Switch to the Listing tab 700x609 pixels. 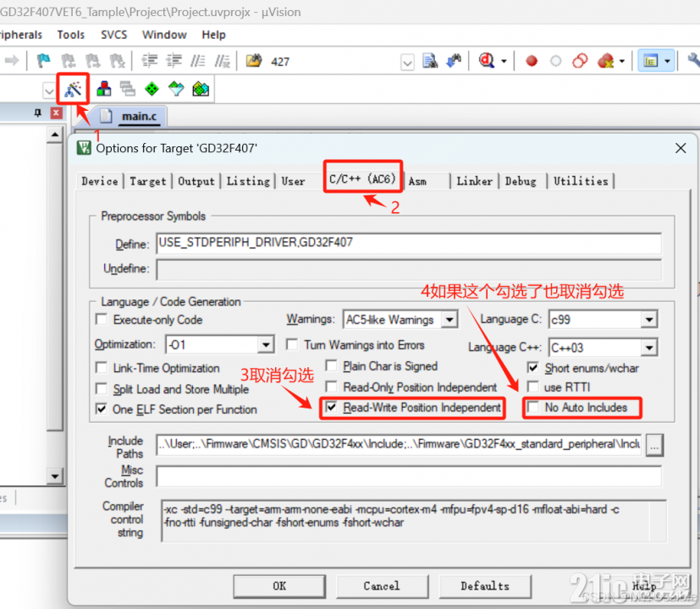click(x=248, y=181)
